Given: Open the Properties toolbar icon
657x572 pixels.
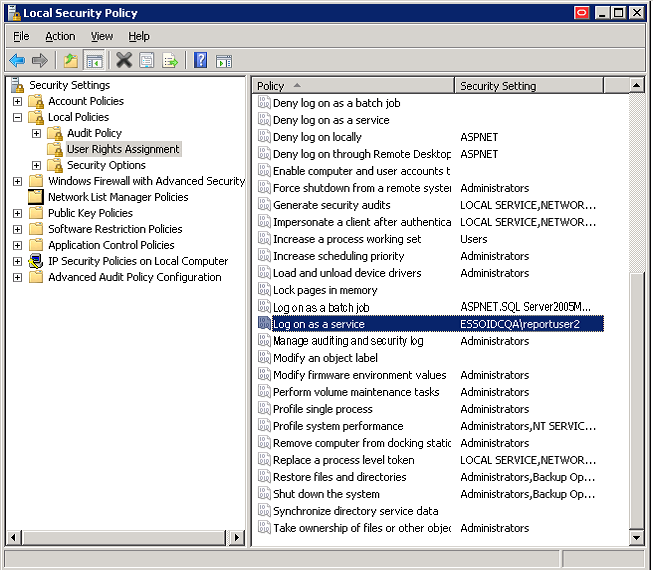Looking at the screenshot, I should [x=147, y=61].
